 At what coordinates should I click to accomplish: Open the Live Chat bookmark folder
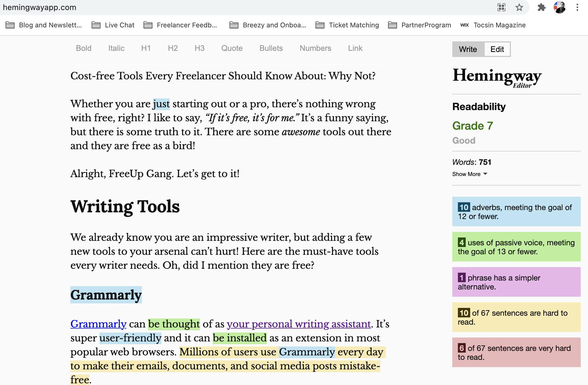coord(113,25)
